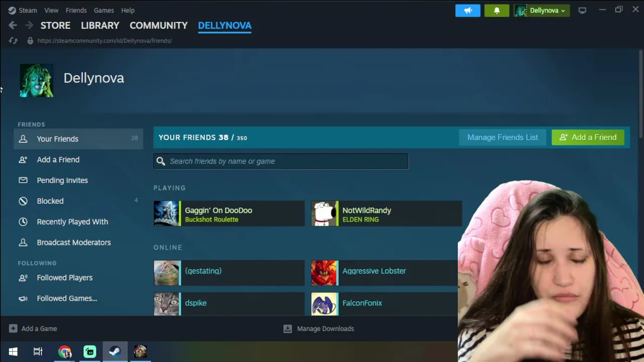Screen dimensions: 644x362
Task: Launch Chrome from the taskbar
Action: click(65, 351)
